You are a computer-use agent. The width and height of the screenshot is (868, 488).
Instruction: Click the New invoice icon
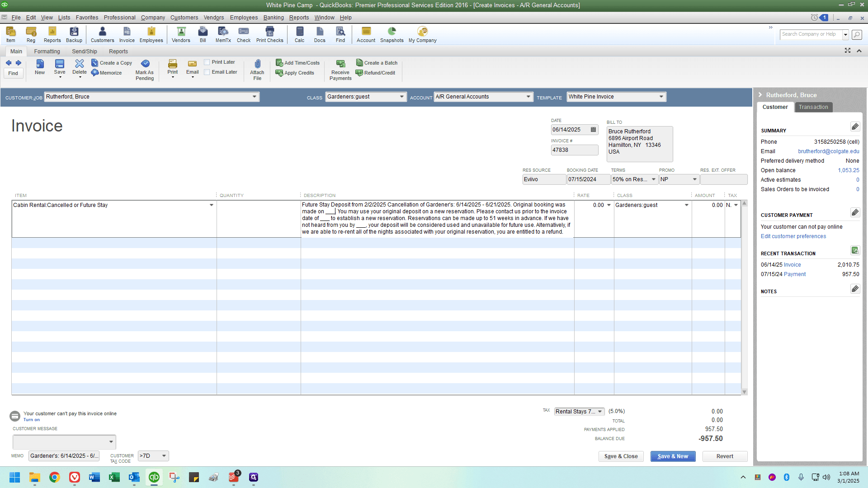(40, 67)
